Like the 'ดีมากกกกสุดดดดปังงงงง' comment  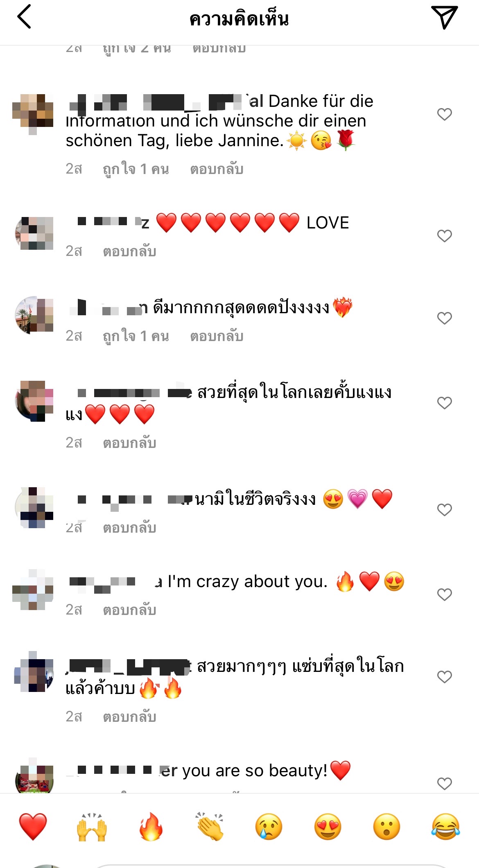coord(445,318)
